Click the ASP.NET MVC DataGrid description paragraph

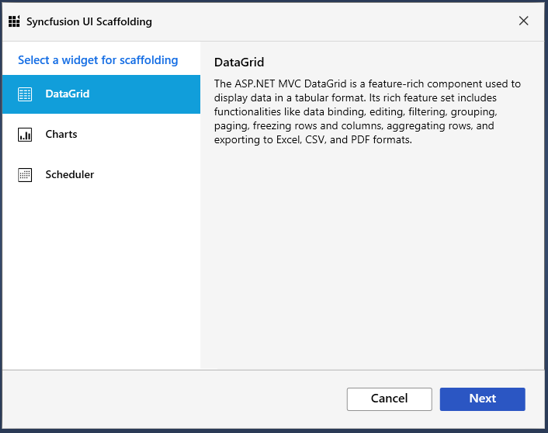(367, 111)
